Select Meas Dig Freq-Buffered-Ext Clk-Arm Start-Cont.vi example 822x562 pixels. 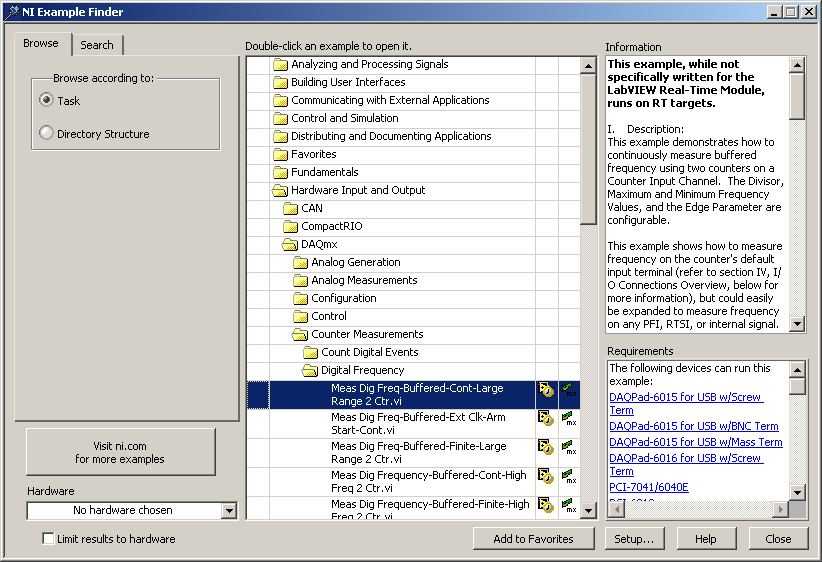tap(413, 424)
